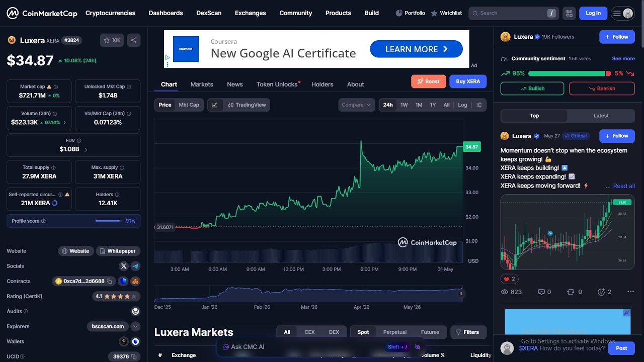
Task: Switch to the Markets tab
Action: pyautogui.click(x=202, y=84)
